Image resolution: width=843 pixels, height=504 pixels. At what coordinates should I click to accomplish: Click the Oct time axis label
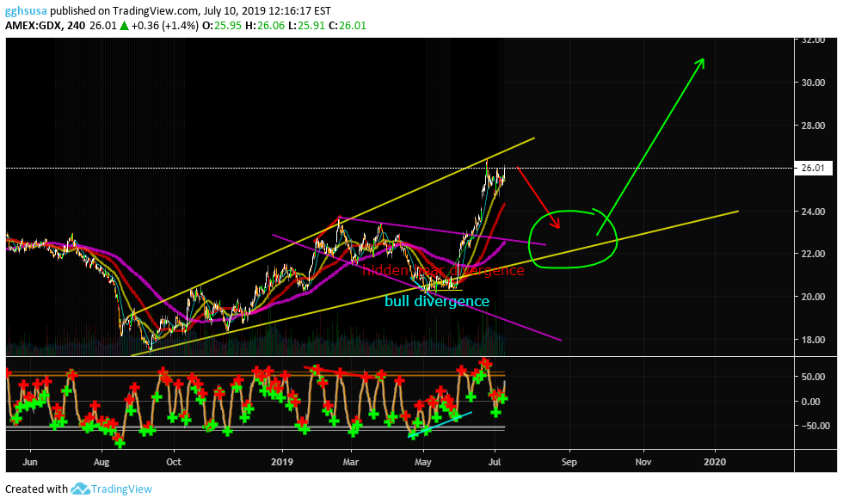pyautogui.click(x=174, y=462)
